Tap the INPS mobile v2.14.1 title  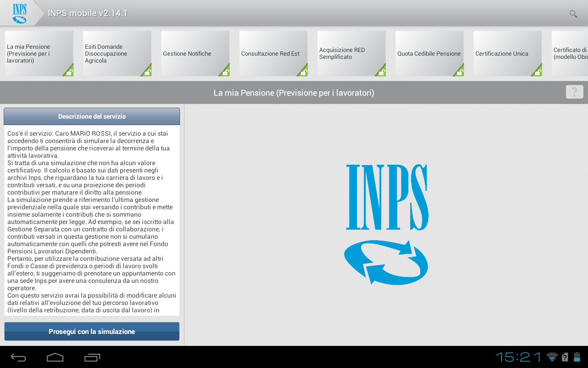pos(88,13)
